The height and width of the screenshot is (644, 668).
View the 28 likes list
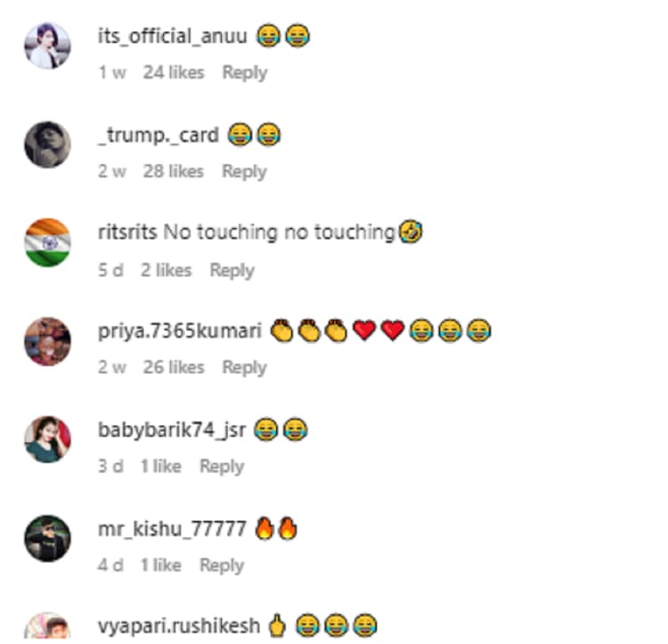[x=174, y=171]
